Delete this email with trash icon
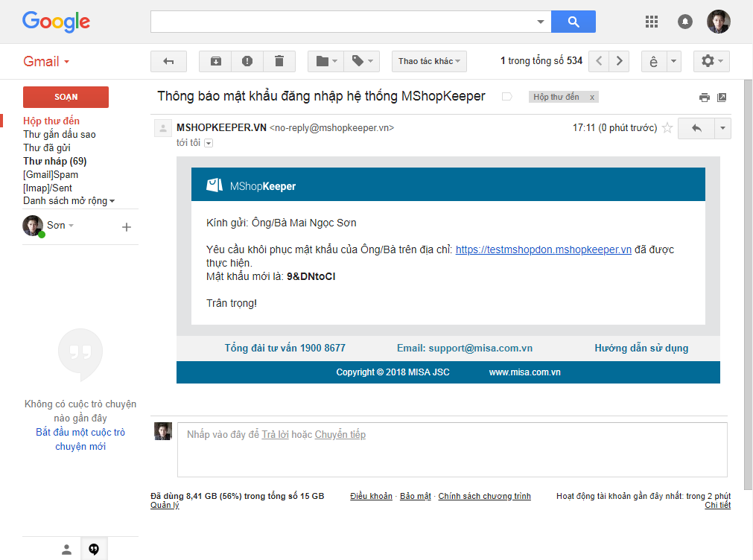Viewport: 753px width, 560px height. coord(279,61)
